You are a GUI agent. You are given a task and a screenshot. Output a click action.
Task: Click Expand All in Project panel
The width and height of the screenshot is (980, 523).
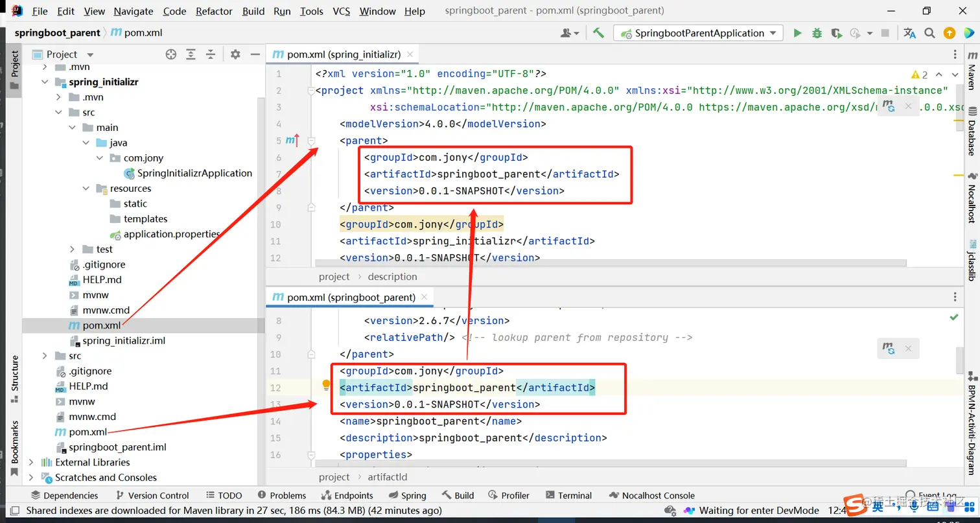pos(191,54)
